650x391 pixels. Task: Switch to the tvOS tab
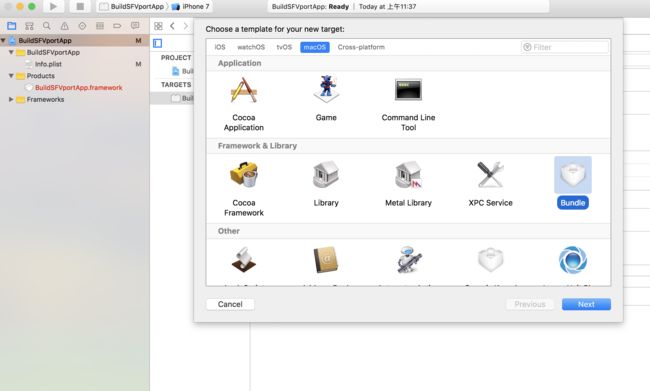click(x=284, y=47)
